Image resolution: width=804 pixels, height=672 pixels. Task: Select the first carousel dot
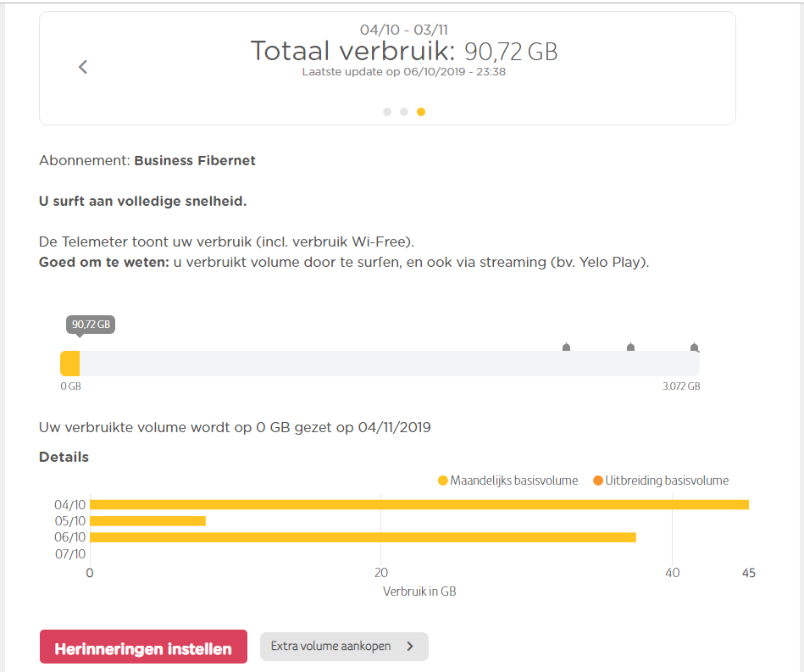coord(387,112)
